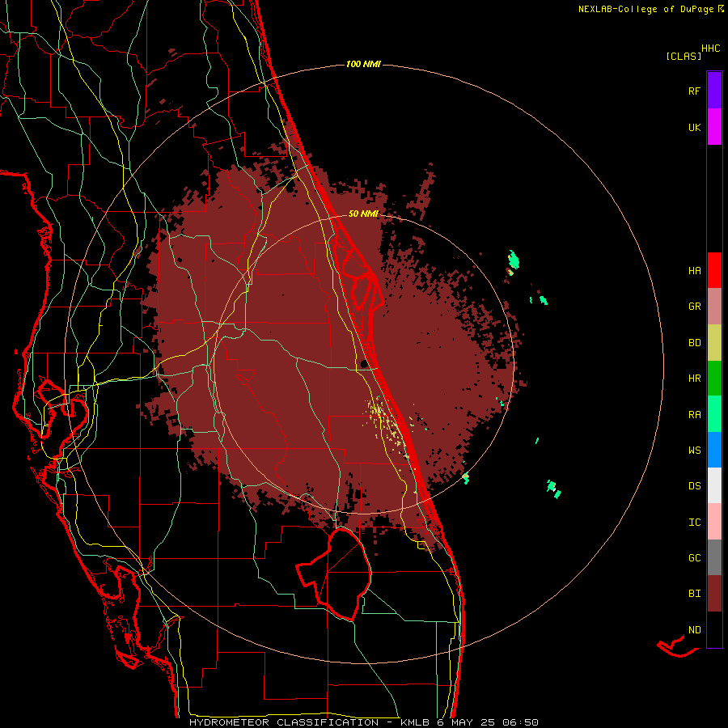
Task: Click the BI brown legend swatch
Action: tap(714, 594)
